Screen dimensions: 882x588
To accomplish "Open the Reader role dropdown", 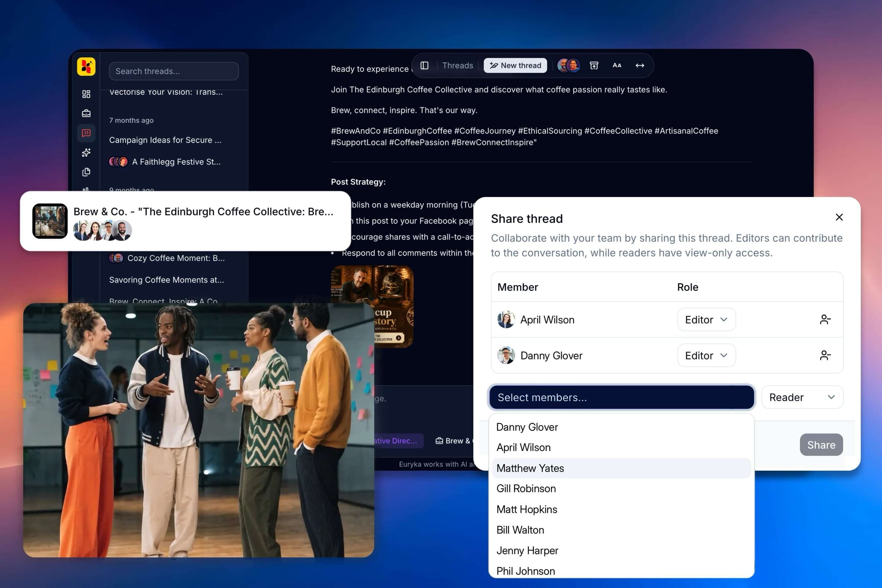I will pyautogui.click(x=802, y=397).
